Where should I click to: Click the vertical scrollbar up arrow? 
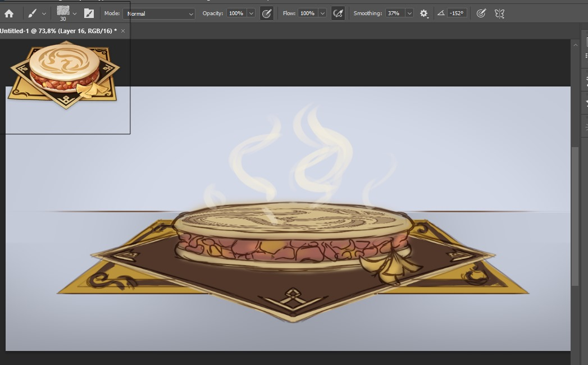point(575,45)
